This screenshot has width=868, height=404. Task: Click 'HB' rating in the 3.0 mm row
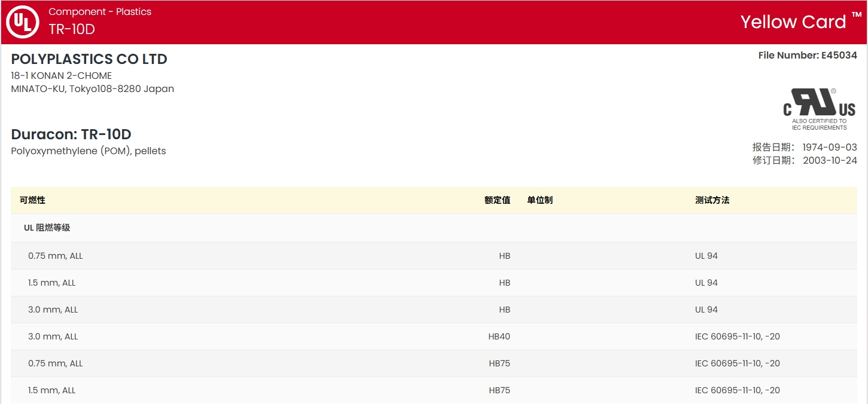point(504,310)
